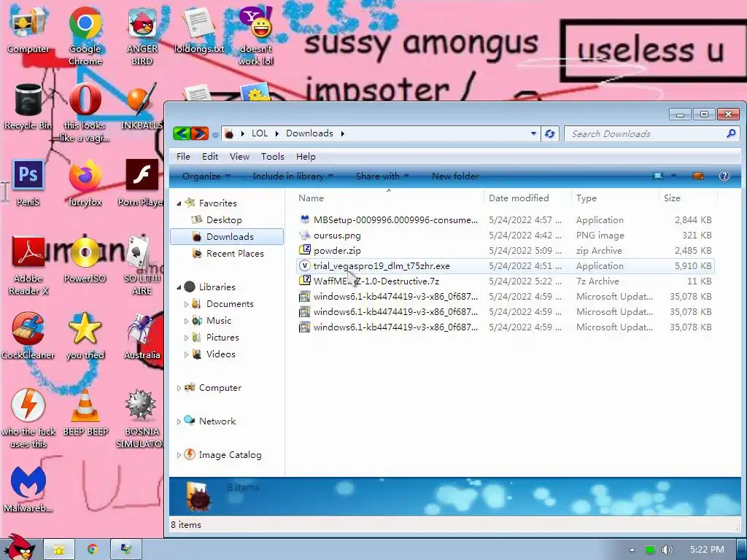
Task: Select the Malwarebytes desktop icon
Action: 28,489
